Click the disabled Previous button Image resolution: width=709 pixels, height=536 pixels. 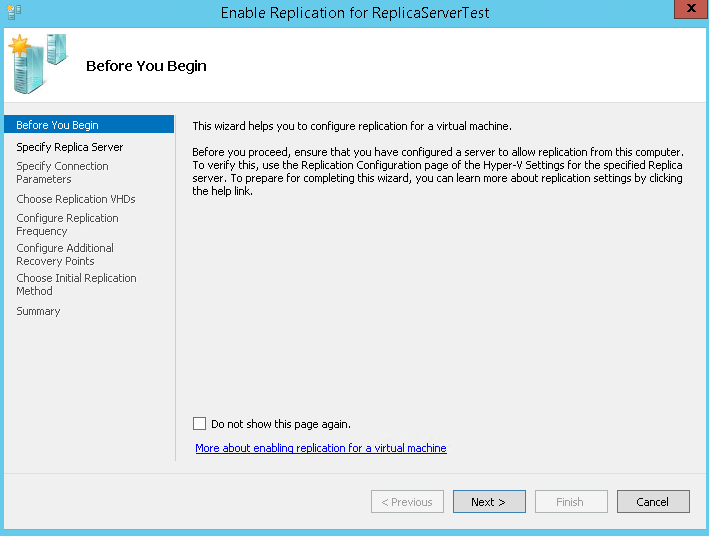click(x=407, y=502)
